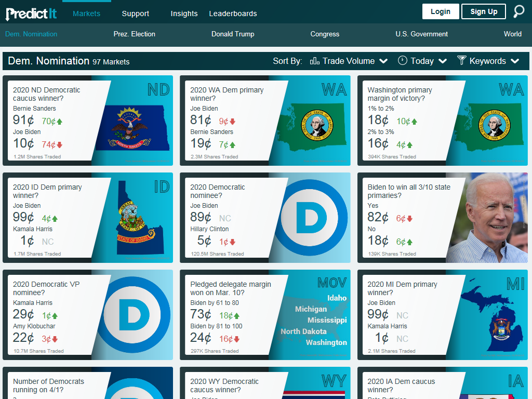This screenshot has width=532, height=399.
Task: Select the Dem. Nomination category tab
Action: (x=31, y=34)
